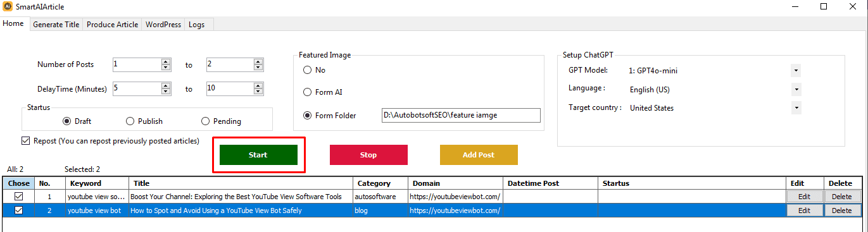This screenshot has width=868, height=232.
Task: Click the red Stop button
Action: (368, 155)
